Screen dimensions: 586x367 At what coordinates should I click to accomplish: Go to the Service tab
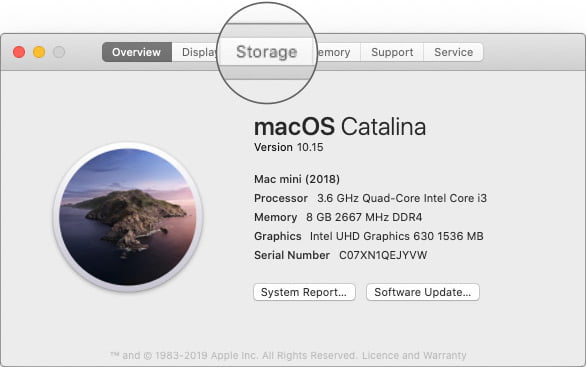tap(453, 52)
